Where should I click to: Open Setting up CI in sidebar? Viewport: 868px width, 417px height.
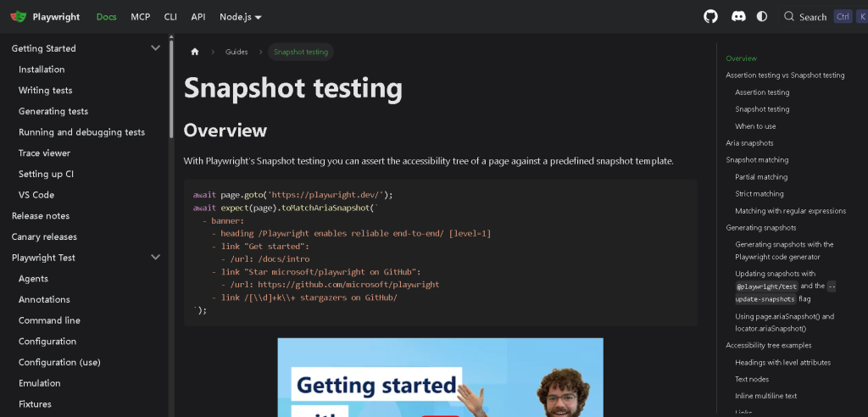pos(46,174)
